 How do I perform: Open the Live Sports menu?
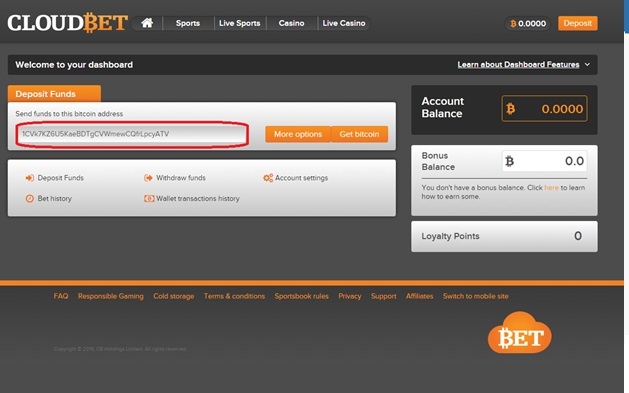(239, 23)
